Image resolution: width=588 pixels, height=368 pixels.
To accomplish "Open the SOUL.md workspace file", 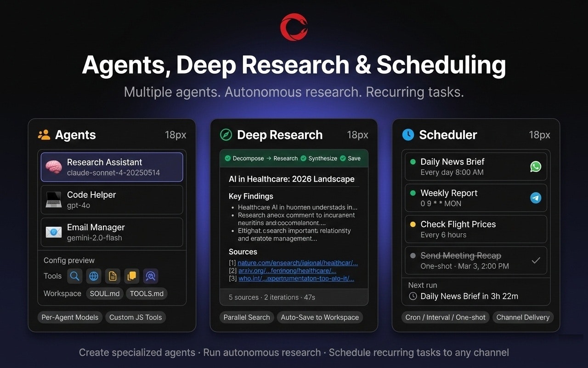I will click(x=105, y=293).
